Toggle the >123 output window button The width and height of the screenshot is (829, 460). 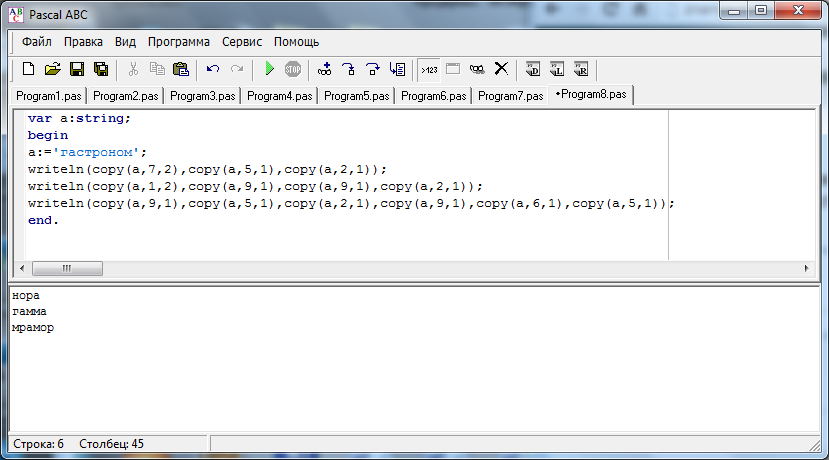tap(429, 70)
